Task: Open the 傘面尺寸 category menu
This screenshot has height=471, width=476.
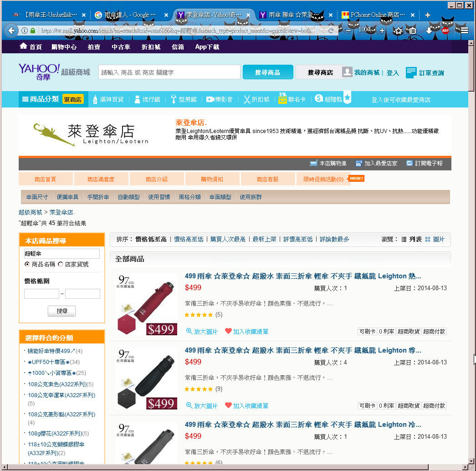Action: tap(37, 197)
